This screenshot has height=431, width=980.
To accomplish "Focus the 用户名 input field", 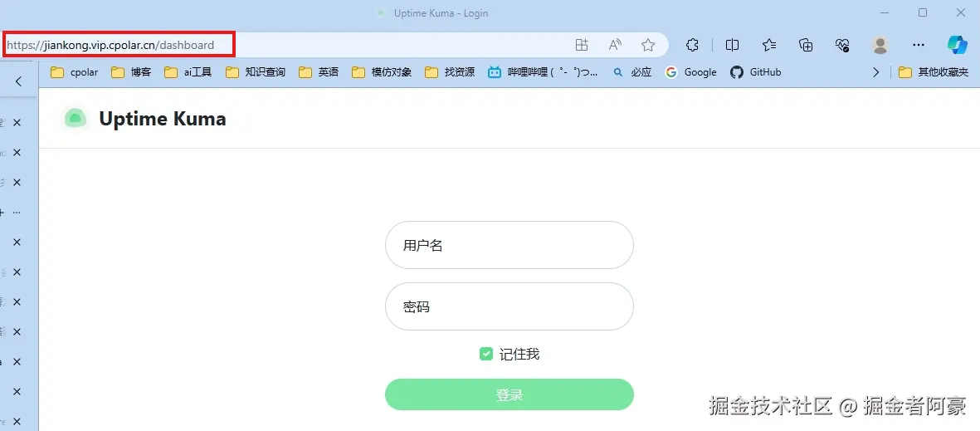I will pyautogui.click(x=510, y=245).
